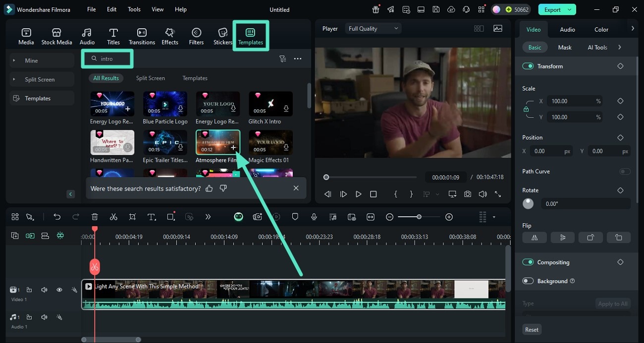The height and width of the screenshot is (343, 644).
Task: Open the Edit menu
Action: (112, 9)
